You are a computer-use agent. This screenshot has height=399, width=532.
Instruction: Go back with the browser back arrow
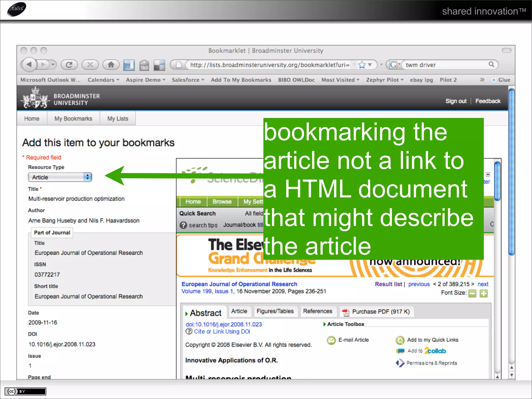(29, 64)
